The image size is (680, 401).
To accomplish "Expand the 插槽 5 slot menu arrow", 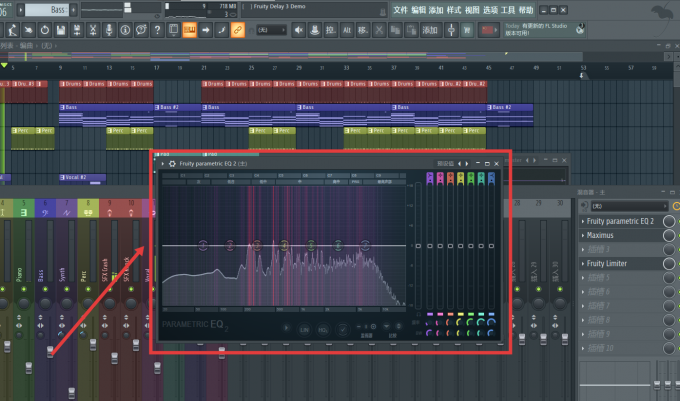I will tap(583, 278).
